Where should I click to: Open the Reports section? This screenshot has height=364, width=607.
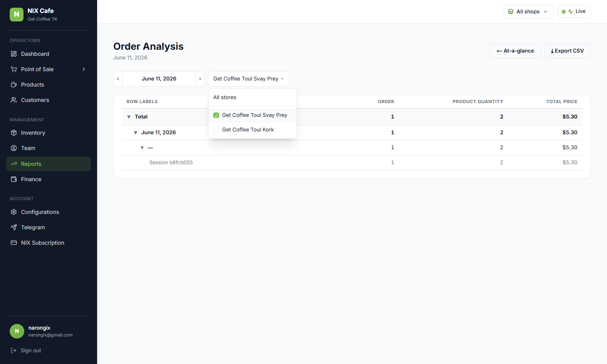click(x=49, y=164)
